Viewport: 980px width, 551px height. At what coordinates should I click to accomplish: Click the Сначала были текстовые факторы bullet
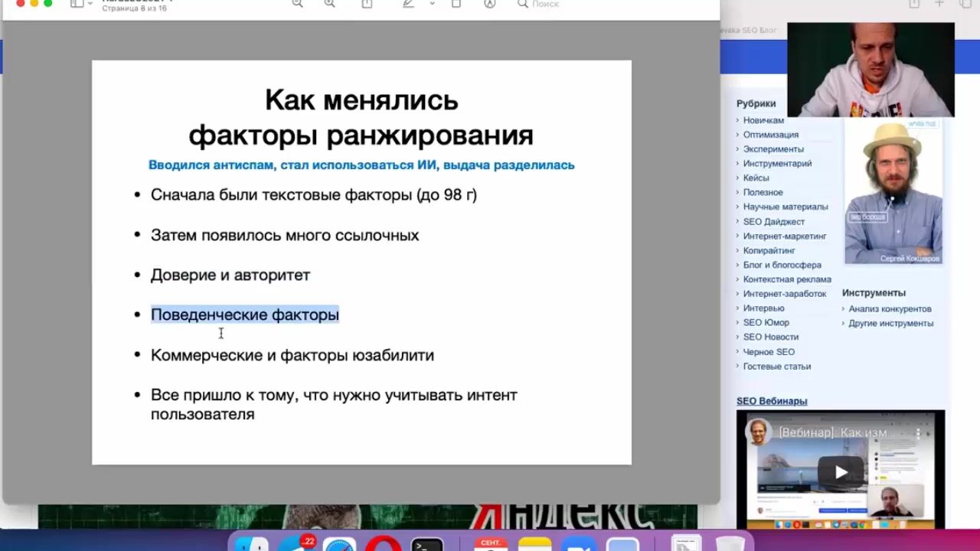[314, 194]
